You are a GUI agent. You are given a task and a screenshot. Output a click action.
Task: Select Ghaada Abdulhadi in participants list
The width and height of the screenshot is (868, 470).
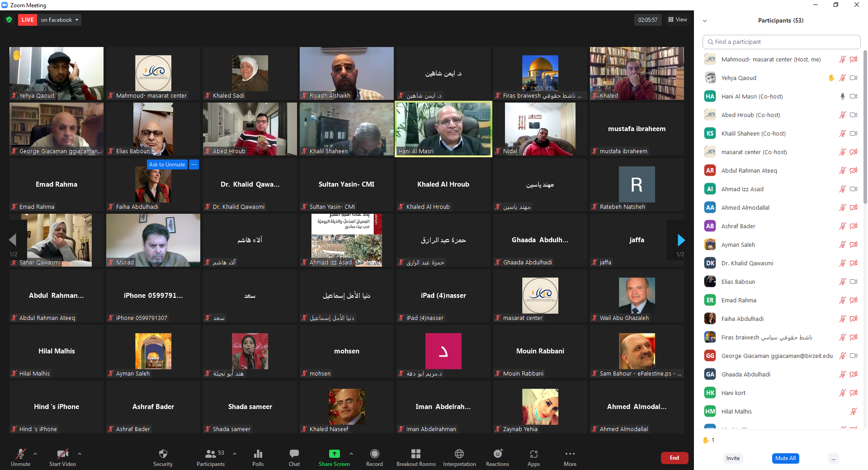(x=781, y=374)
